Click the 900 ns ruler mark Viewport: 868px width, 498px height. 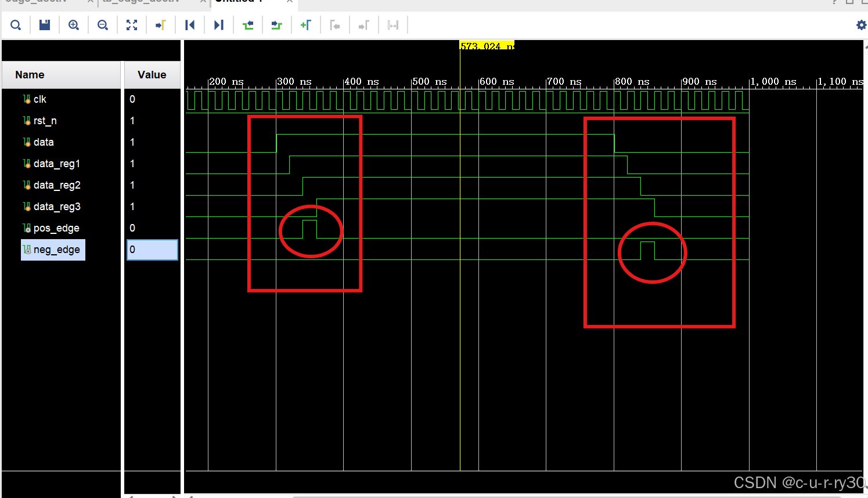700,82
